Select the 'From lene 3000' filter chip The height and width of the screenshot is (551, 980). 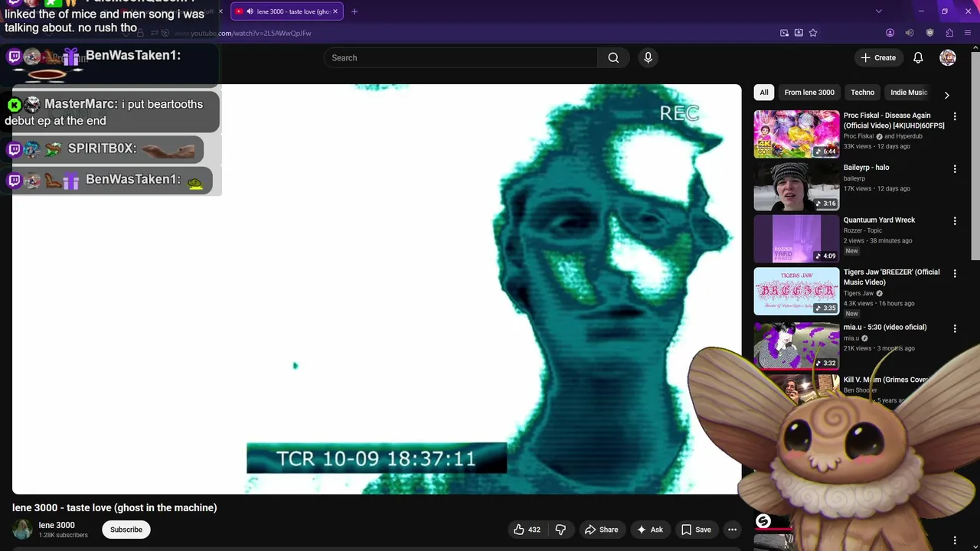tap(809, 93)
